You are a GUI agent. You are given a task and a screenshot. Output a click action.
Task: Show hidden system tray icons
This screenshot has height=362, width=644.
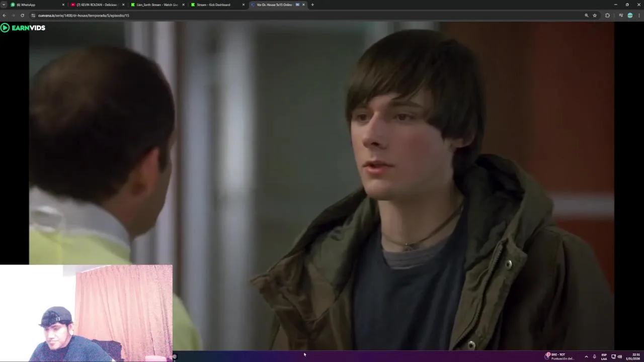[586, 356]
